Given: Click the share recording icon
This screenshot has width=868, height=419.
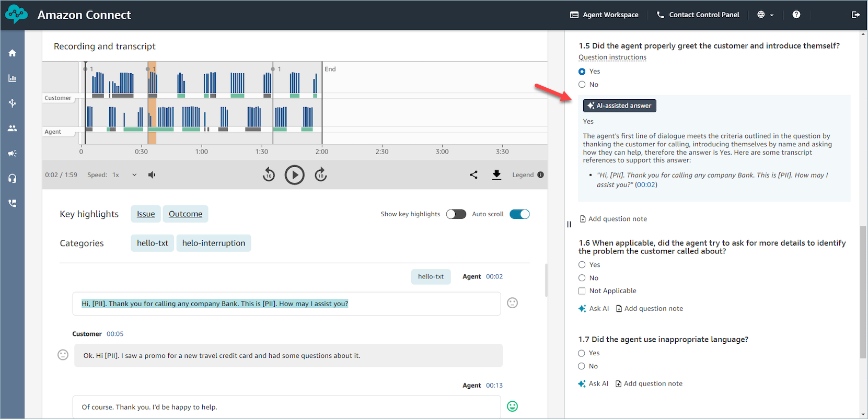Looking at the screenshot, I should tap(473, 175).
